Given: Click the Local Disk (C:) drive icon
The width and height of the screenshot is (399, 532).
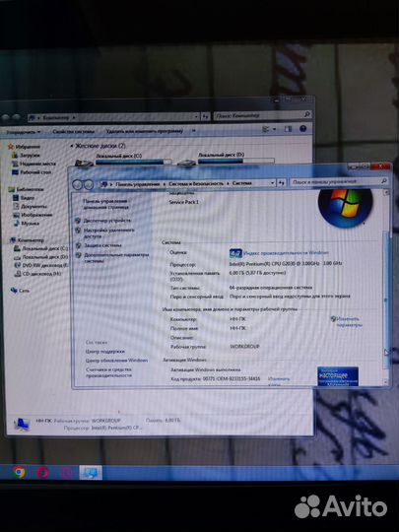Looking at the screenshot, I should pos(84,163).
